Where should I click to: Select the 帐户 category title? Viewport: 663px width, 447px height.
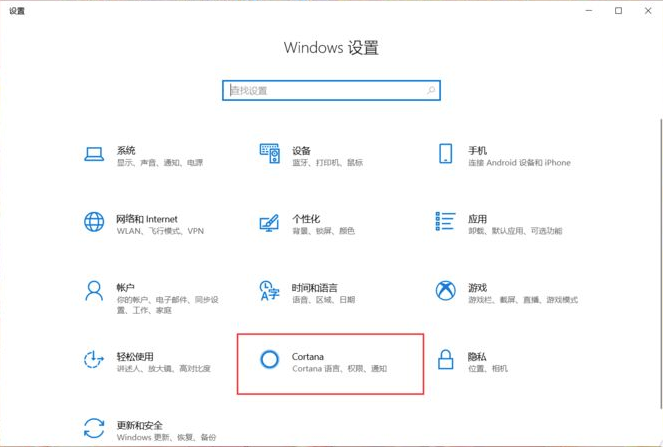(126, 288)
